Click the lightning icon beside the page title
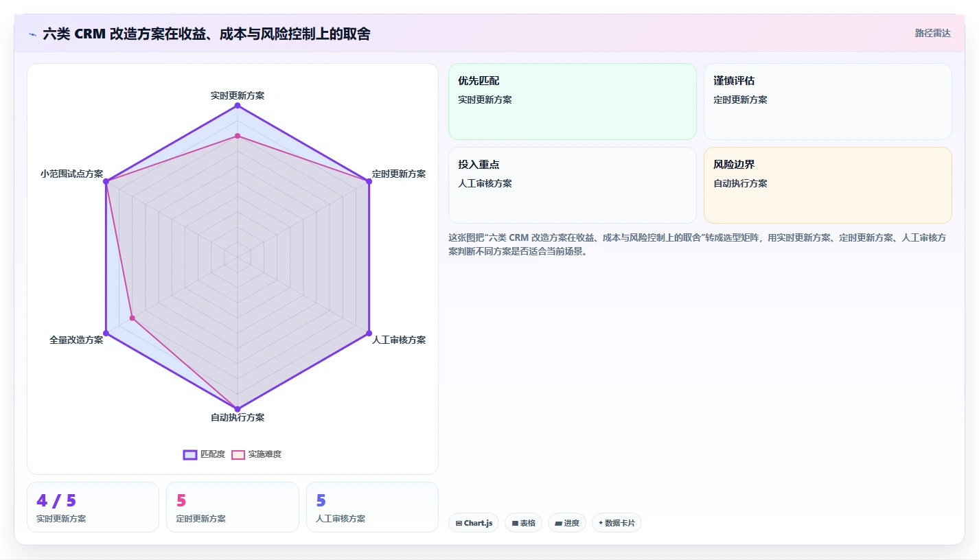Image resolution: width=979 pixels, height=560 pixels. (33, 34)
